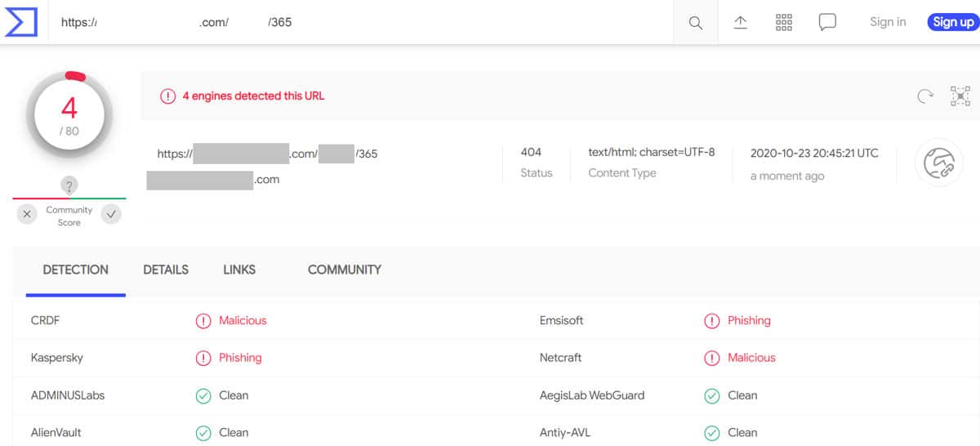
Task: Click the Antiy-AVL engine name
Action: pyautogui.click(x=567, y=433)
